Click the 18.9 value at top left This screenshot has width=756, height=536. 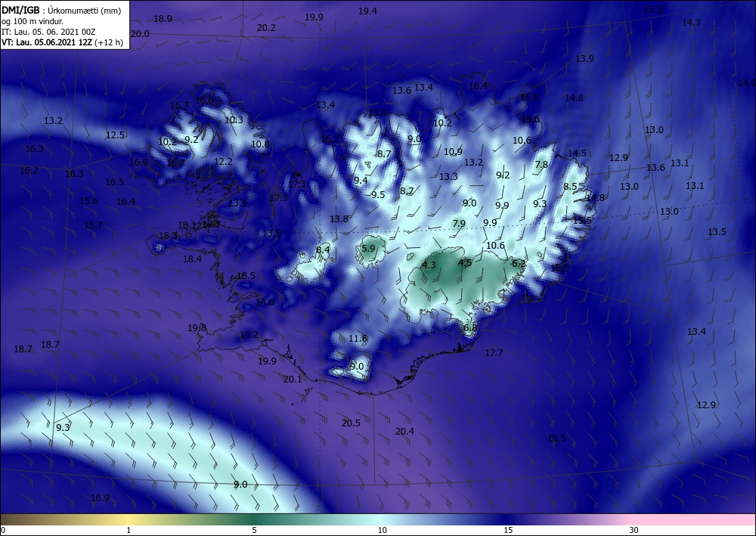[163, 19]
